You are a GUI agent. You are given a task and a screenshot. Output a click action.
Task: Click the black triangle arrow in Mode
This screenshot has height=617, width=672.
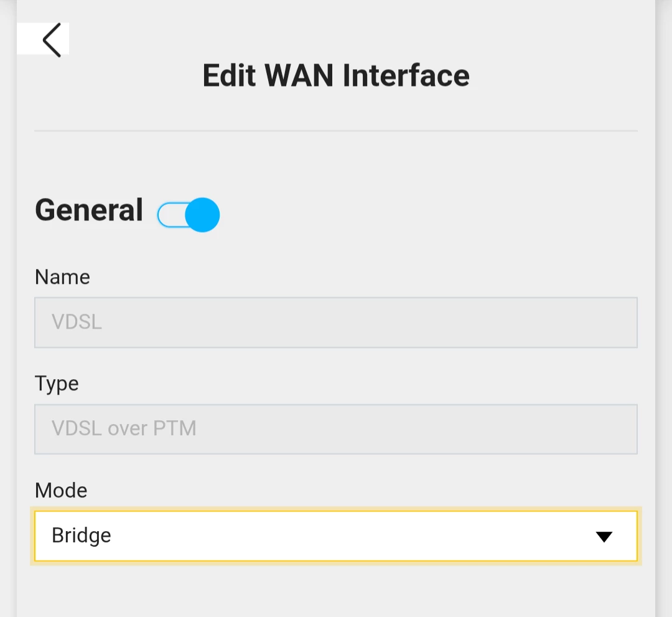pos(604,537)
